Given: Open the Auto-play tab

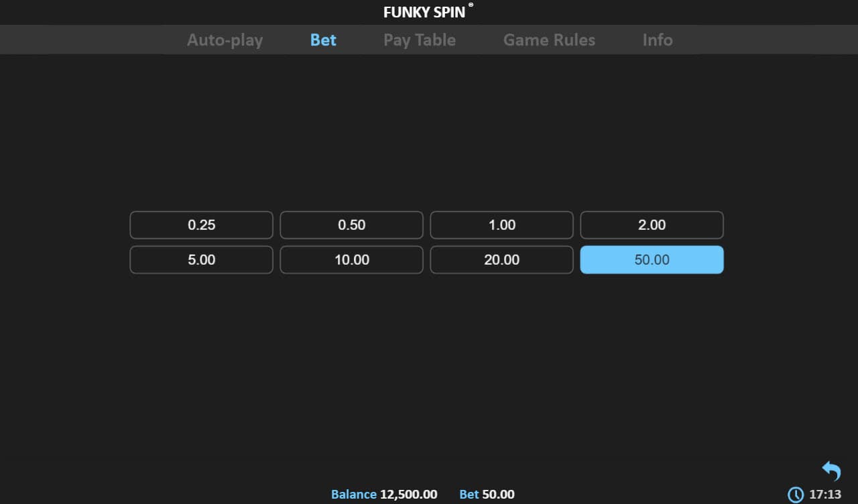Looking at the screenshot, I should pyautogui.click(x=225, y=40).
